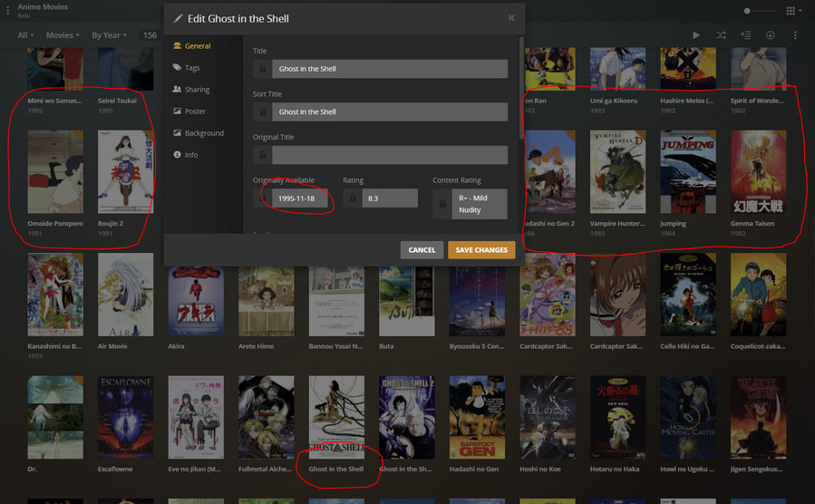Open the Vampire Hunter D poster
The height and width of the screenshot is (504, 815).
click(617, 171)
